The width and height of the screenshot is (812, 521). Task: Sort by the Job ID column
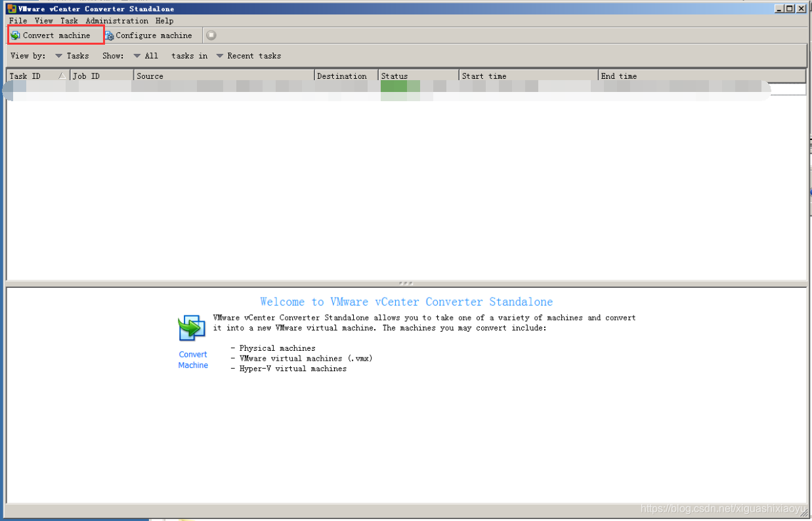tap(102, 76)
